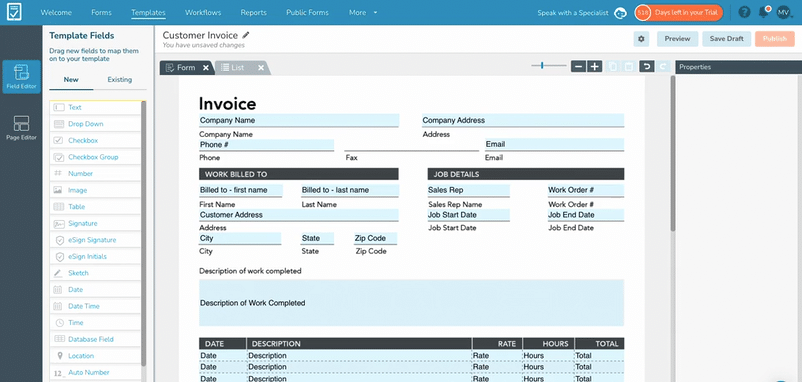
Task: Open the Page Editor panel
Action: (21, 128)
